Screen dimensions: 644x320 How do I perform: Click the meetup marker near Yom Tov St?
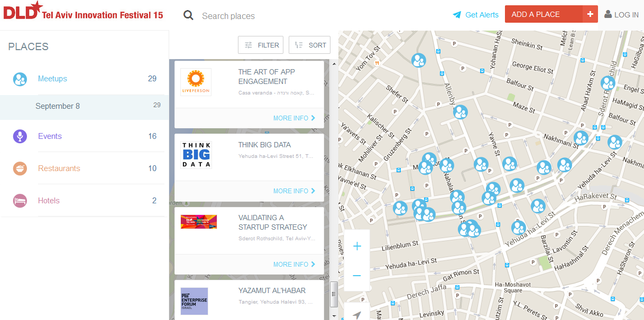pyautogui.click(x=419, y=60)
